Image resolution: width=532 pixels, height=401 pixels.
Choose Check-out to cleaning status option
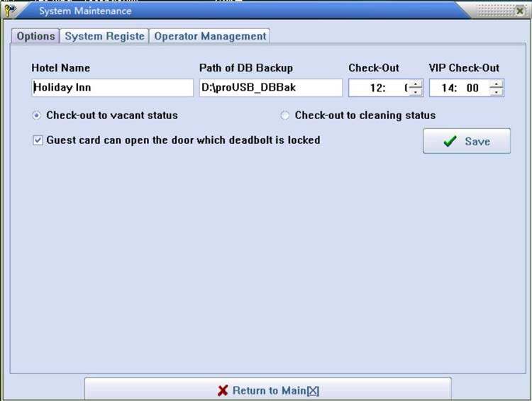[x=285, y=115]
